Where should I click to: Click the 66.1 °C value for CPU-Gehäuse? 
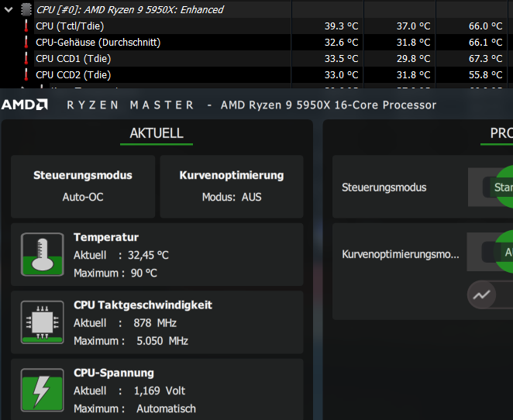[486, 43]
